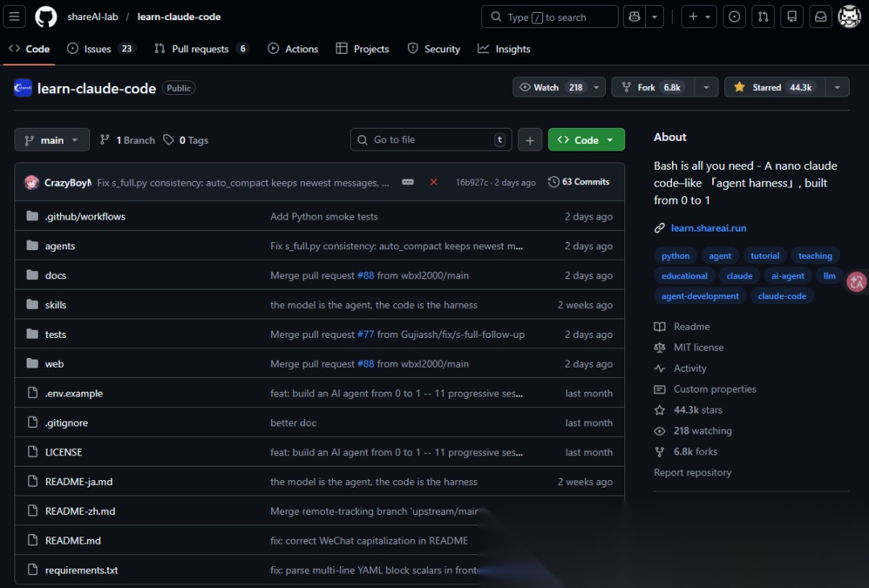Click the ai-agent topic tag
Image resolution: width=869 pixels, height=588 pixels.
[788, 275]
